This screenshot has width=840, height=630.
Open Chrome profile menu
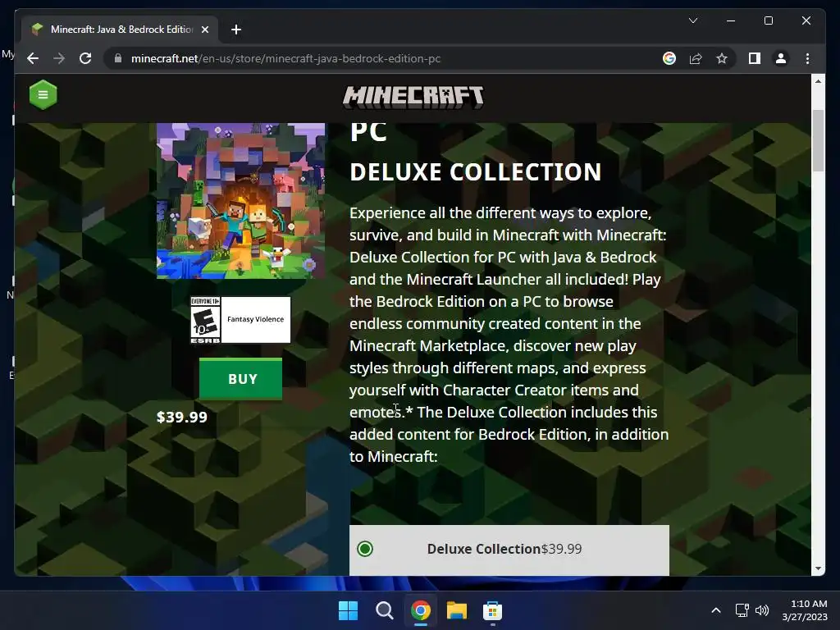pos(781,58)
